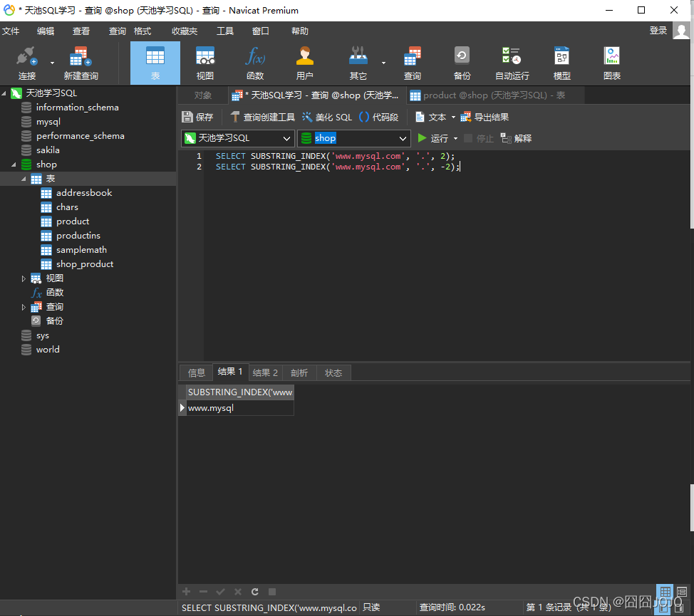Apply changes with the checkmark icon
This screenshot has width=694, height=616.
point(220,592)
